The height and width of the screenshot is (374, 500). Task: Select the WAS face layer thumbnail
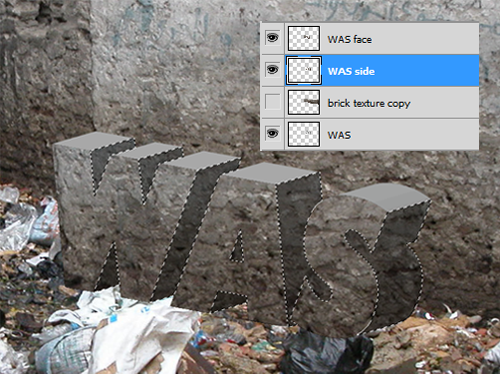(x=304, y=38)
